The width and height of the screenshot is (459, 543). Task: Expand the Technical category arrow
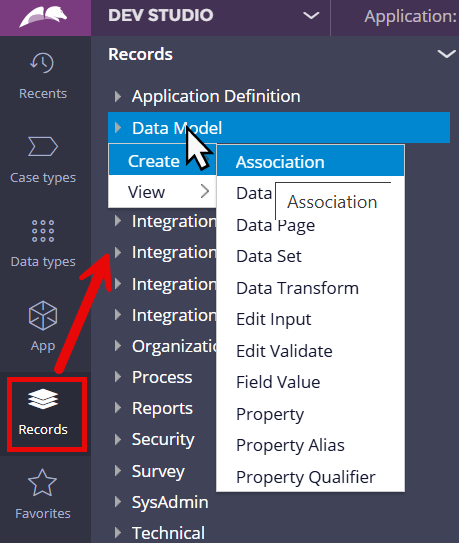tap(118, 533)
